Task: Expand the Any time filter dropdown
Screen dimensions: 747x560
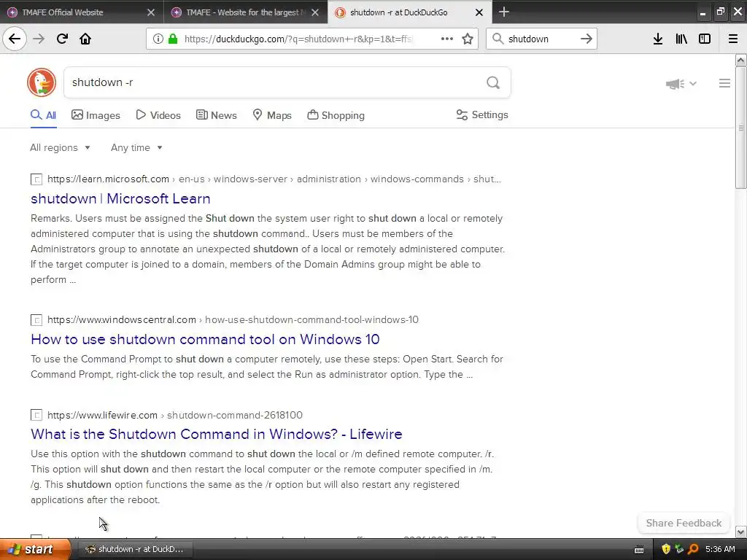Action: coord(136,147)
